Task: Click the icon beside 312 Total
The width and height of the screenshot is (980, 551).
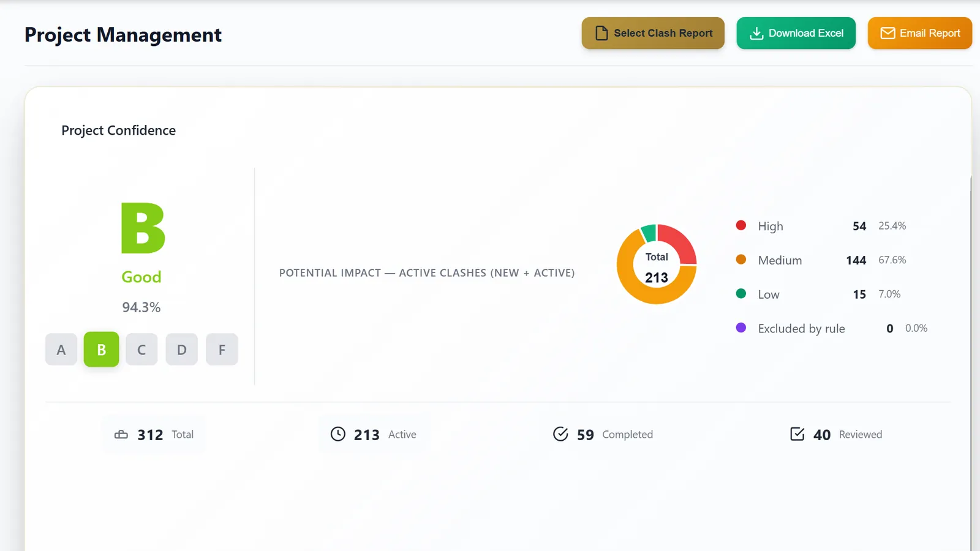Action: coord(121,435)
